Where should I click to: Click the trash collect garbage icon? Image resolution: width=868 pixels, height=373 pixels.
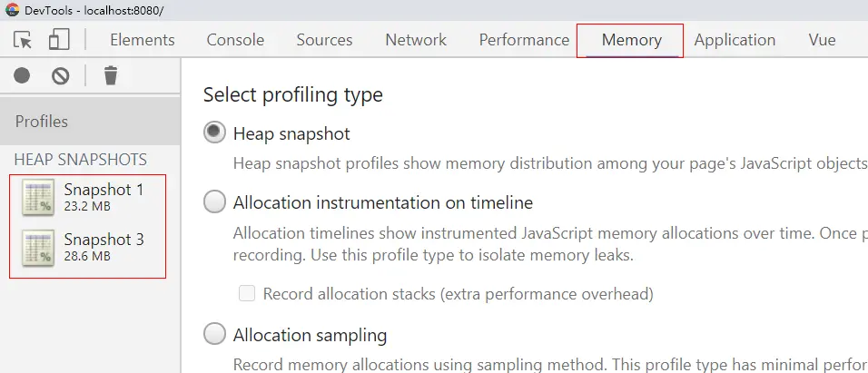pos(110,76)
